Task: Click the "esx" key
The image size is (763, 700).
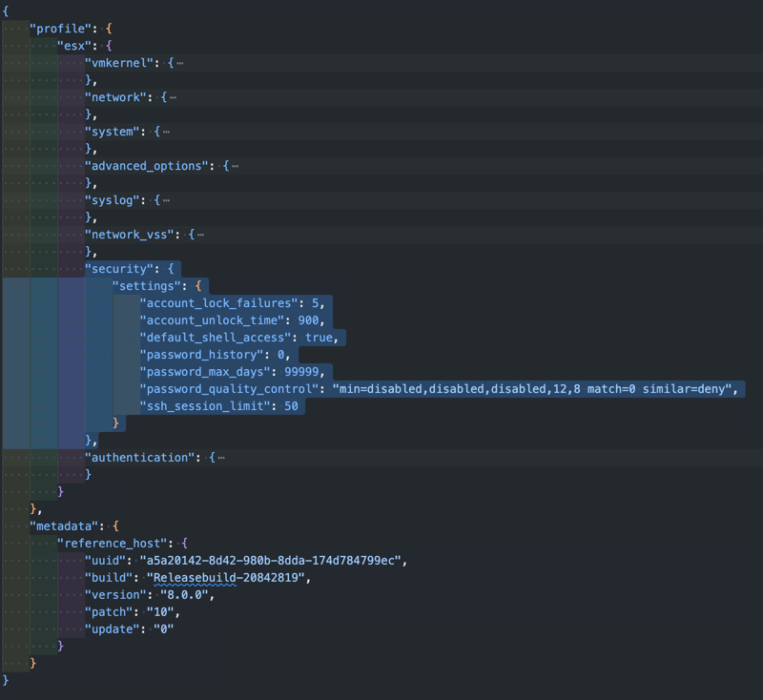Action: point(74,46)
